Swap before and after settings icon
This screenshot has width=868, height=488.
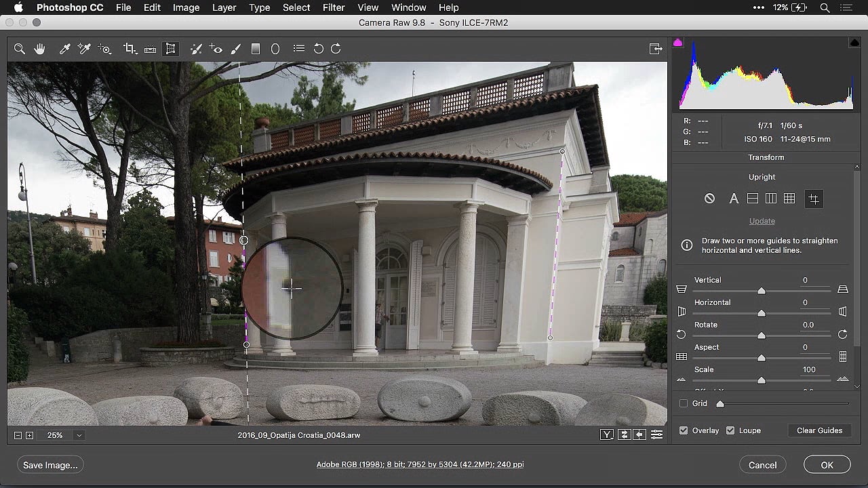pos(624,435)
